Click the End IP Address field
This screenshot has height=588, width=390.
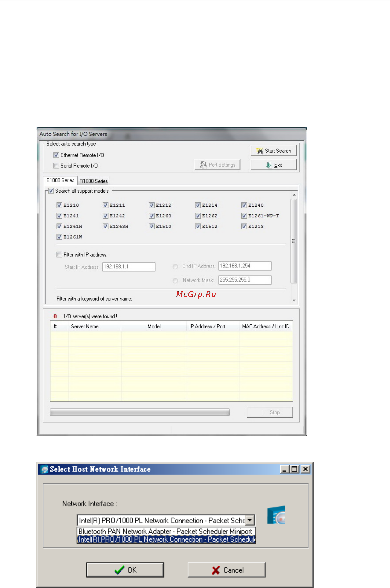tap(245, 266)
